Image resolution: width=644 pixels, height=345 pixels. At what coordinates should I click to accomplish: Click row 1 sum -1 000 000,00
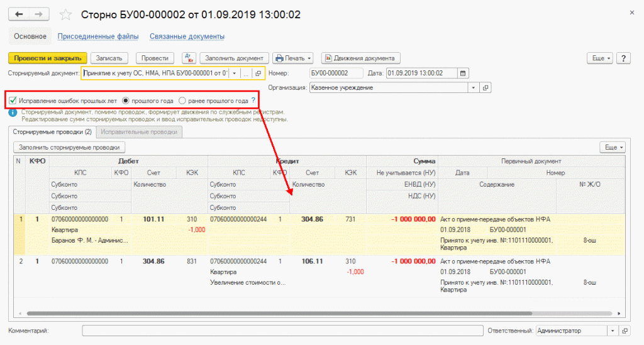(x=413, y=219)
